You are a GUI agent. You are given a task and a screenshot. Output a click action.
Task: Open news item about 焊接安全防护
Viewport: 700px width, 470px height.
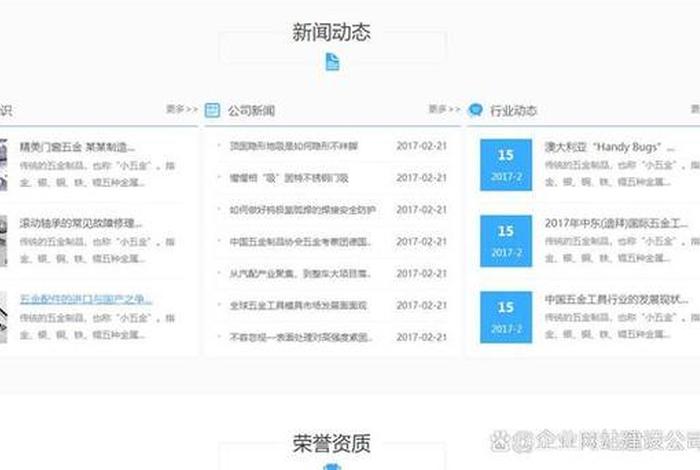point(303,210)
